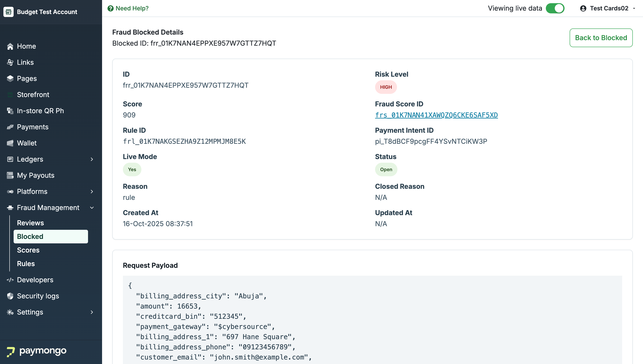Click the Pages stack icon
This screenshot has width=643, height=364.
(10, 79)
